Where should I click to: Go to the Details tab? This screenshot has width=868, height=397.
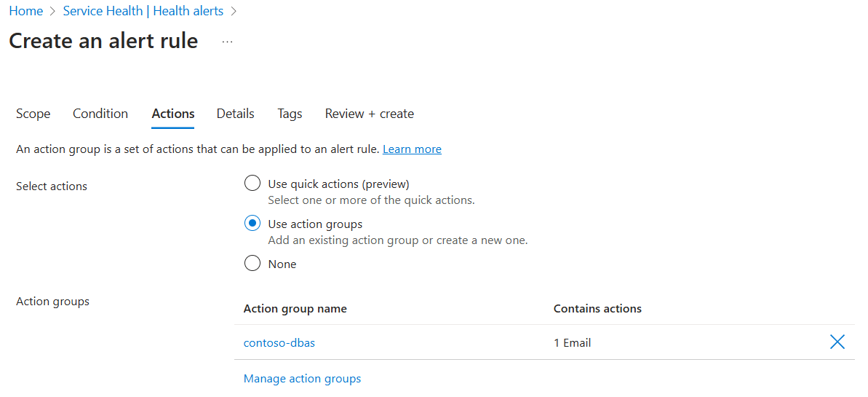pos(236,114)
